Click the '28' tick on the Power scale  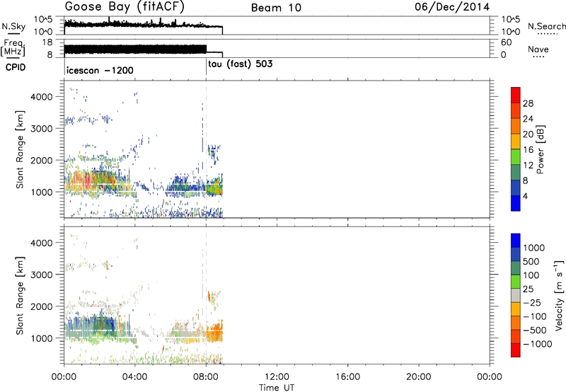click(x=528, y=103)
